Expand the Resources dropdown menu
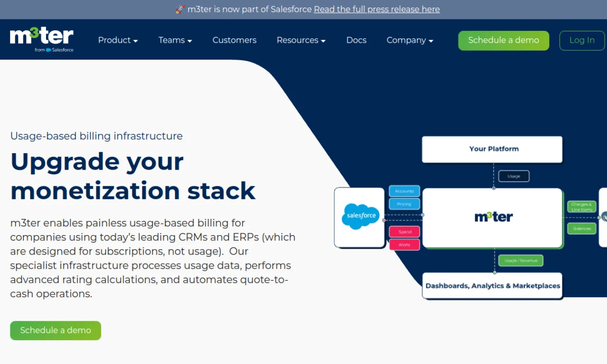The width and height of the screenshot is (607, 364). (301, 40)
